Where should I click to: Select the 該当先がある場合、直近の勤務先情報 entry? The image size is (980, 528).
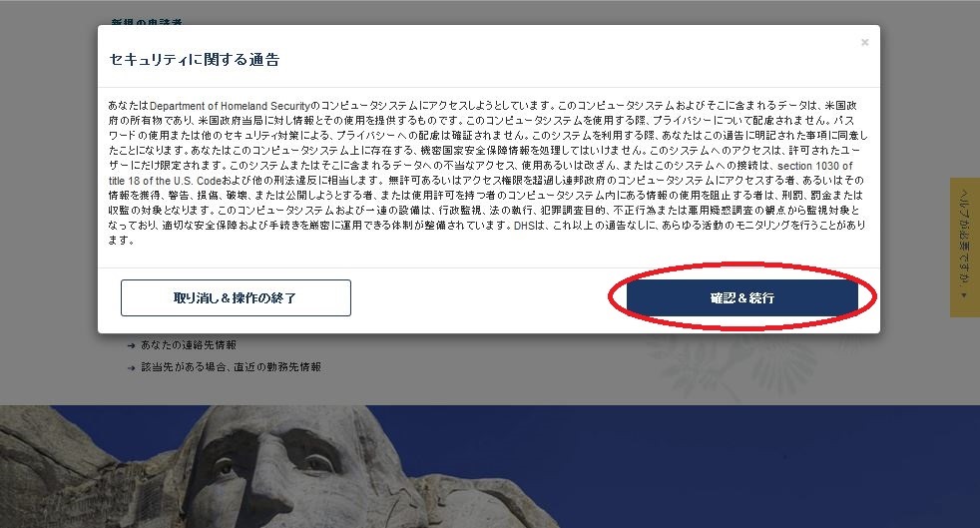231,366
